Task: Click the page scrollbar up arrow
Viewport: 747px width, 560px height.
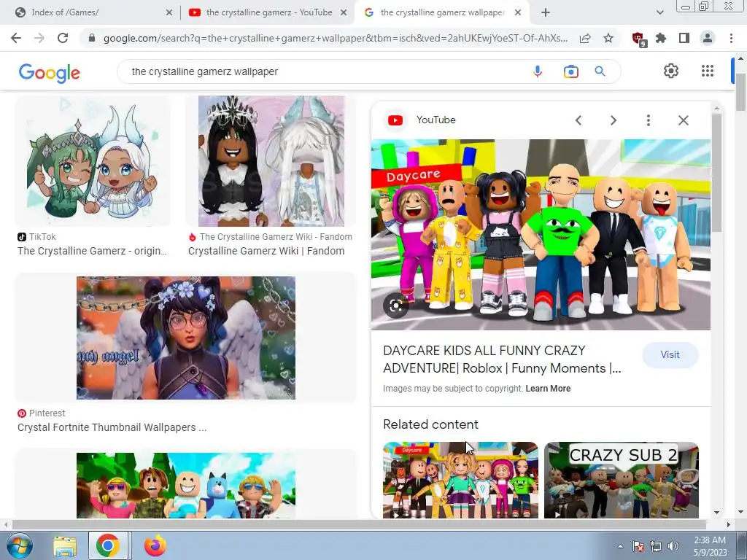Action: 741,58
